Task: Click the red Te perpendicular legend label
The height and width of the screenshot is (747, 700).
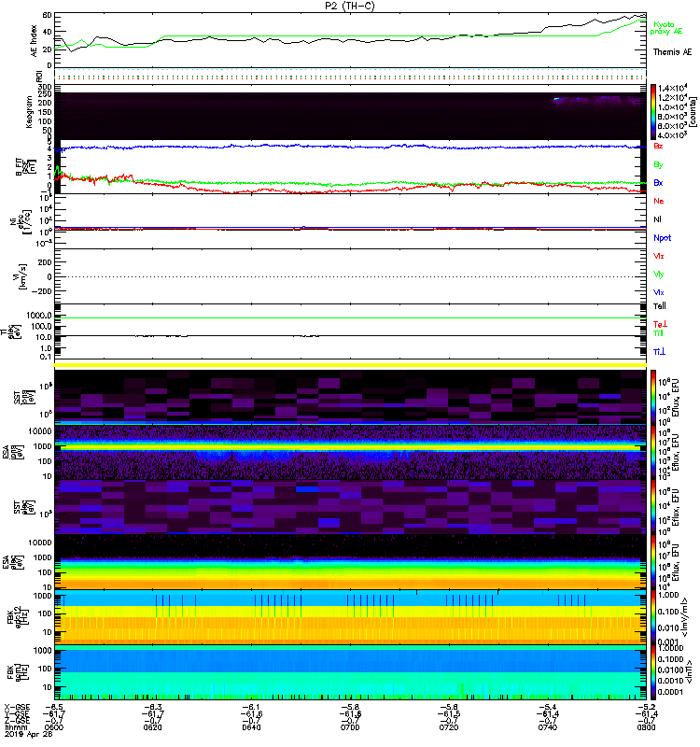Action: click(660, 324)
